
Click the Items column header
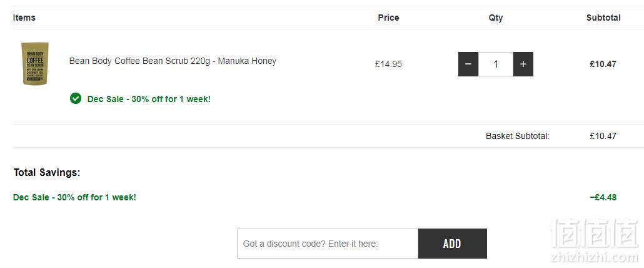[24, 18]
